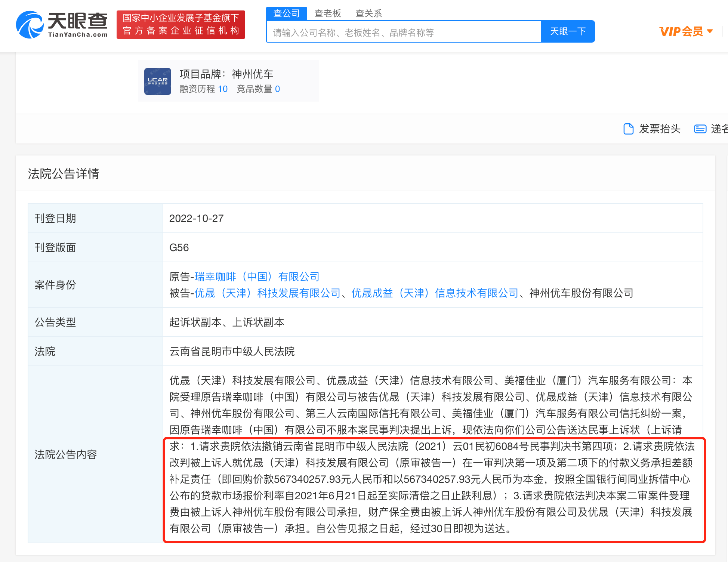This screenshot has width=728, height=562.
Task: Click the company name search field
Action: point(404,33)
